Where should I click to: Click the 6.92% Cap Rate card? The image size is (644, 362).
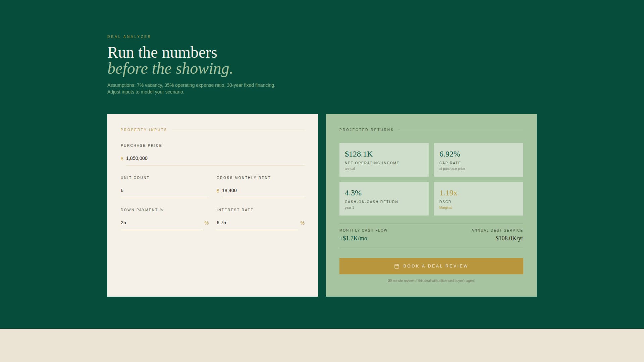(479, 160)
